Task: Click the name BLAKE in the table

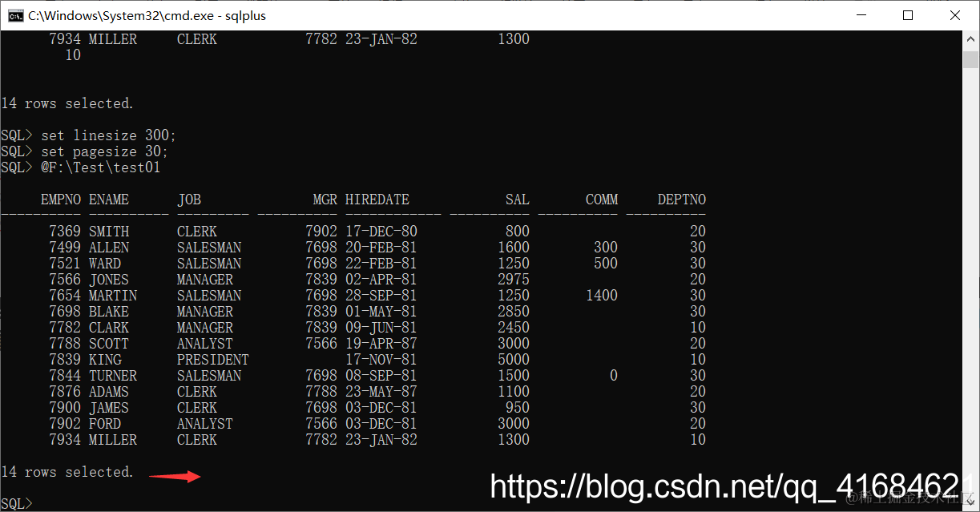Action: click(x=109, y=312)
